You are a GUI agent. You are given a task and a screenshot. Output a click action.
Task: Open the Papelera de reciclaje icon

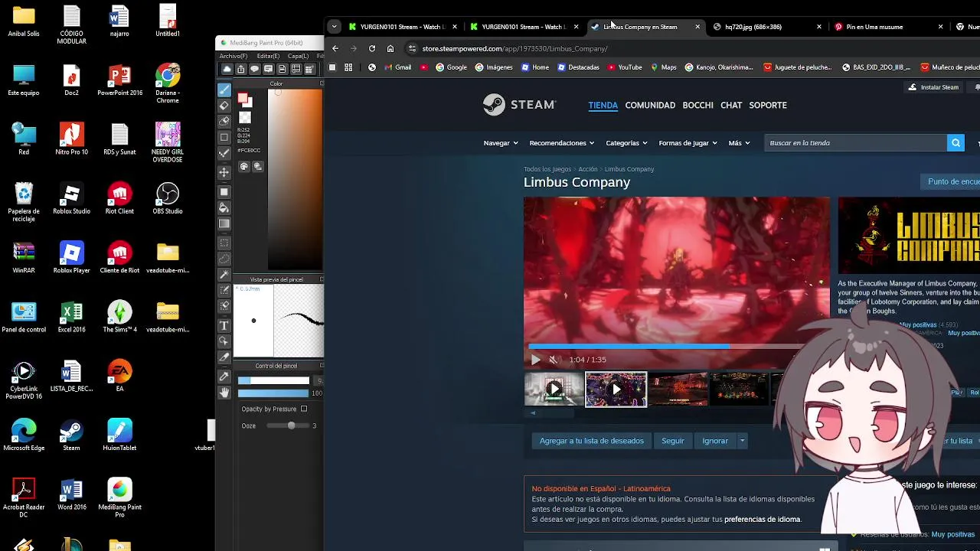click(24, 202)
